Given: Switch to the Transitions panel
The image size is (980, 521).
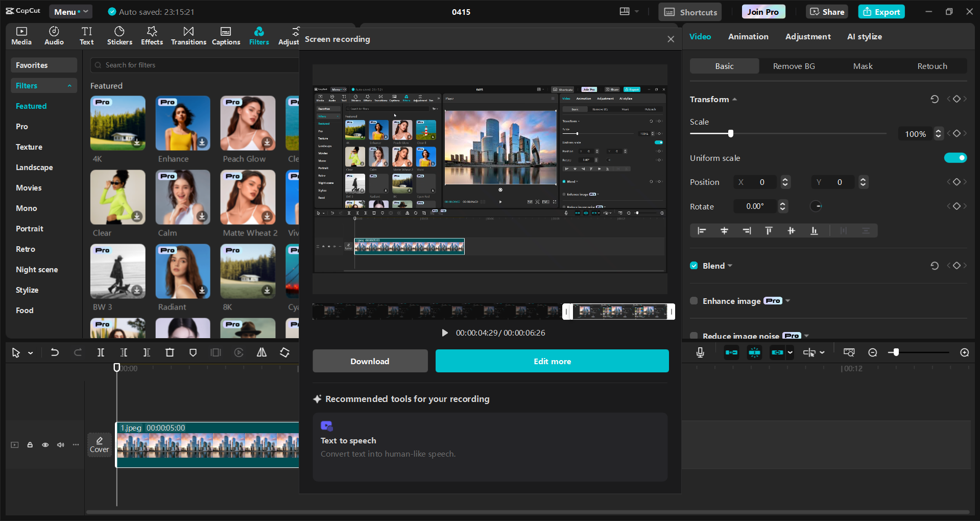Looking at the screenshot, I should (188, 35).
